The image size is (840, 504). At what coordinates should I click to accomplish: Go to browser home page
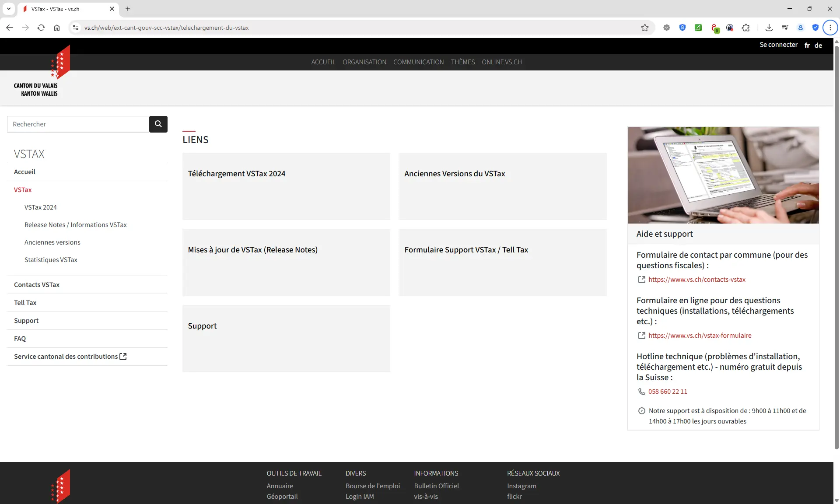[x=57, y=28]
